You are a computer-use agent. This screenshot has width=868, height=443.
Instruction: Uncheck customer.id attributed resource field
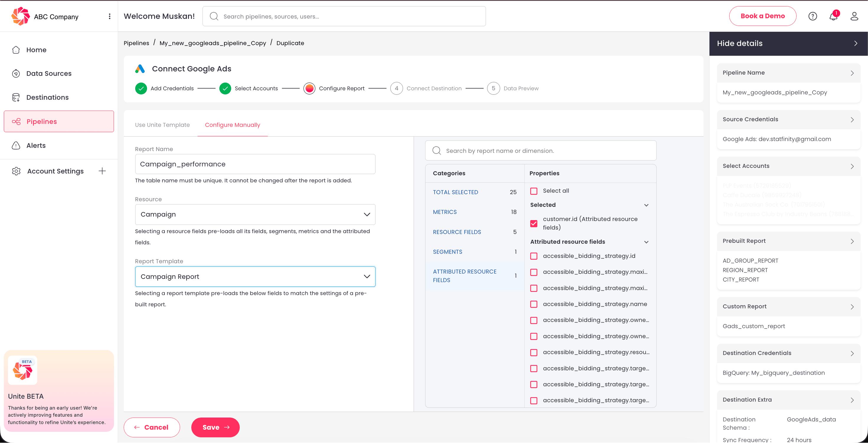534,223
